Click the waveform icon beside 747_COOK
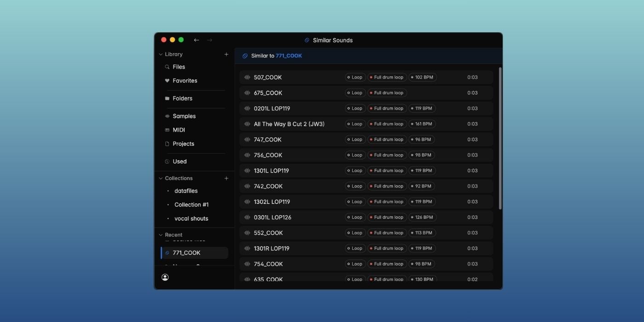This screenshot has width=644, height=322. 247,139
